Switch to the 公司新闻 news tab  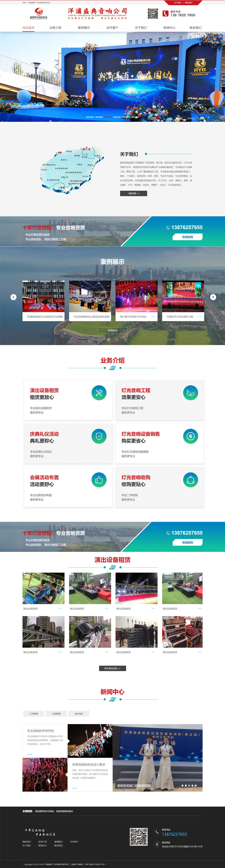34,713
